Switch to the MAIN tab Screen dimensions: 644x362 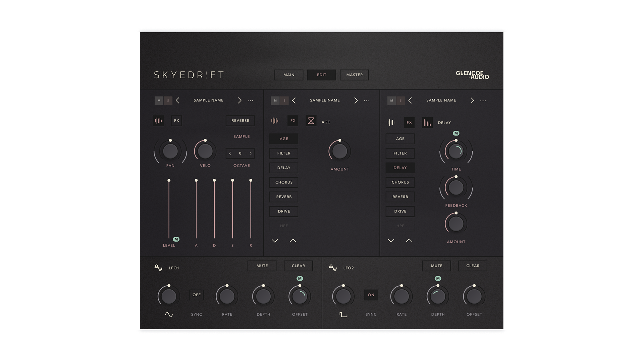click(289, 75)
